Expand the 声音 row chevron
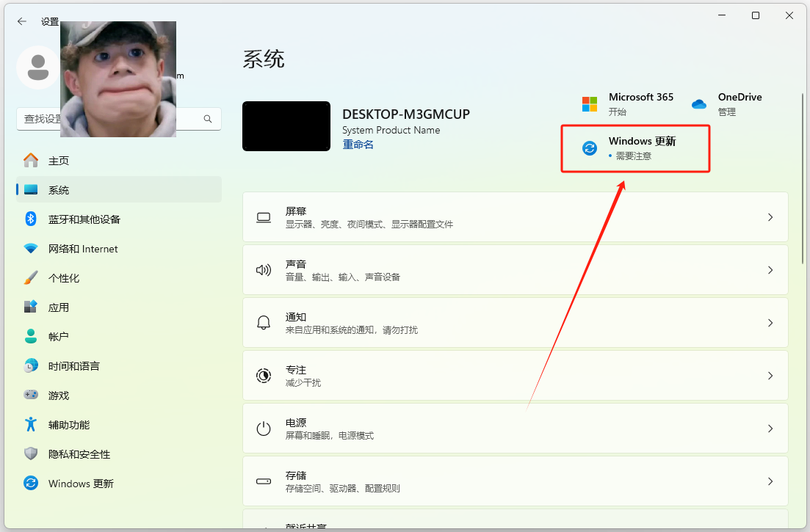The width and height of the screenshot is (810, 532). [770, 270]
